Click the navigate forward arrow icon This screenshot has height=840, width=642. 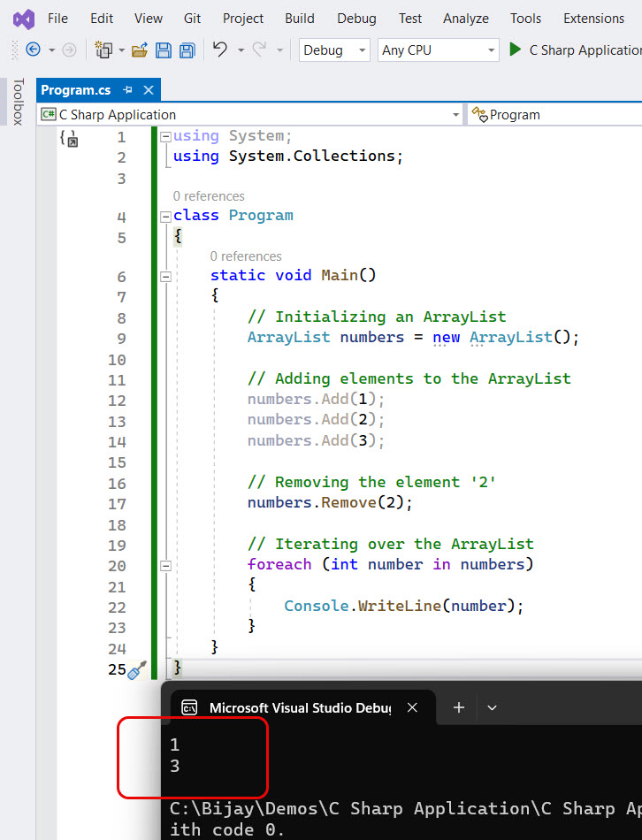69,50
